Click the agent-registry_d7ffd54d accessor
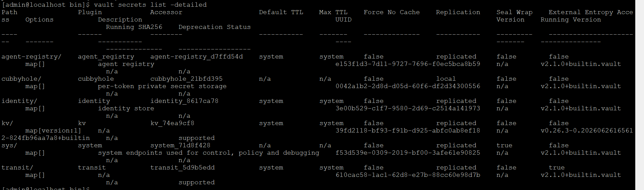 (197, 56)
